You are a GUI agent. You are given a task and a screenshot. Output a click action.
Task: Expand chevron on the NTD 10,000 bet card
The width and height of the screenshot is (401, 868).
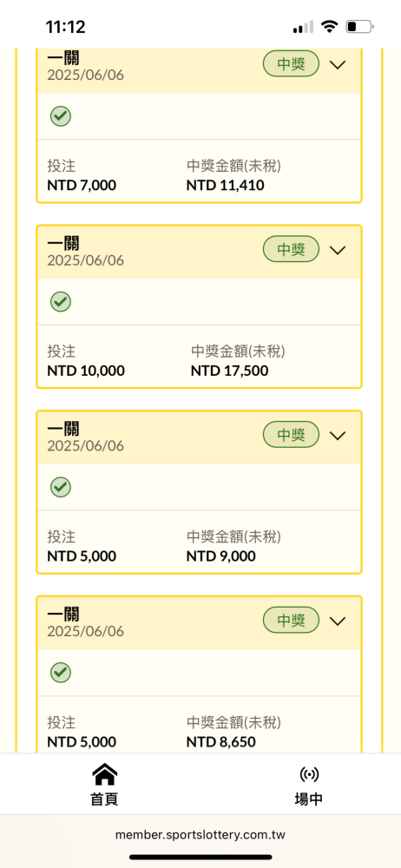click(338, 250)
